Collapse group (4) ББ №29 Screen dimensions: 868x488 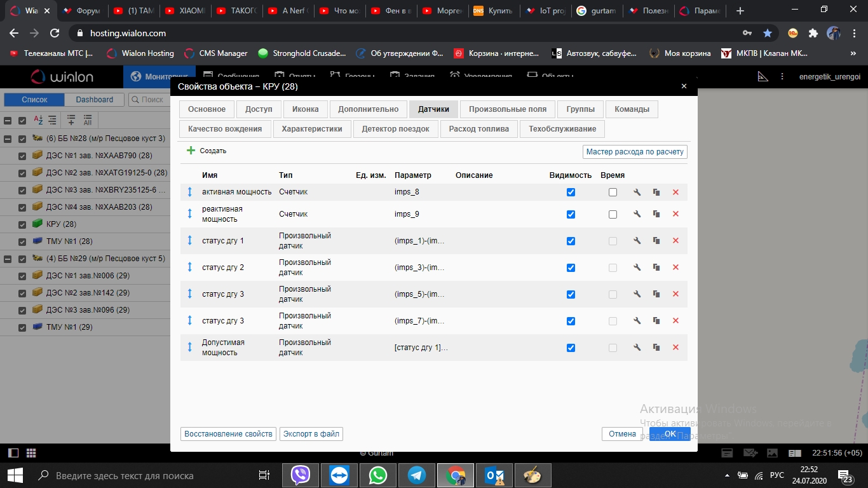(8, 259)
